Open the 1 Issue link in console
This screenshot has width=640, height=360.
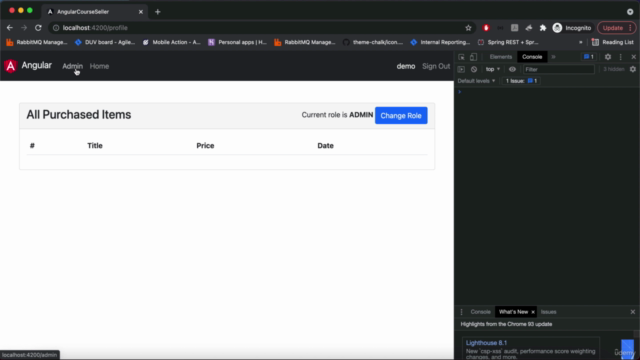[x=522, y=81]
